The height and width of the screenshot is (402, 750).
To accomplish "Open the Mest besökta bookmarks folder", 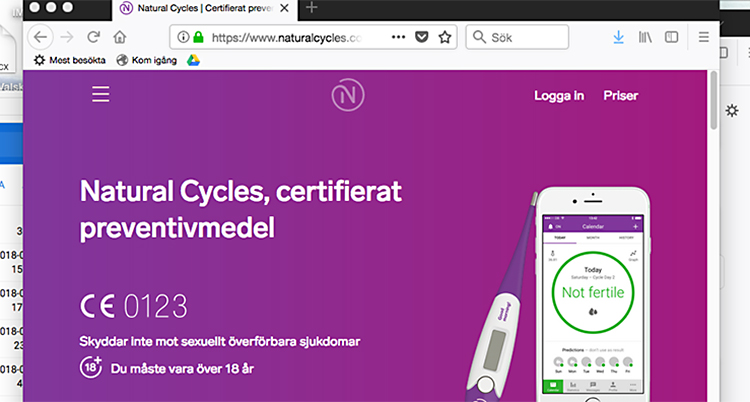I will click(x=70, y=60).
